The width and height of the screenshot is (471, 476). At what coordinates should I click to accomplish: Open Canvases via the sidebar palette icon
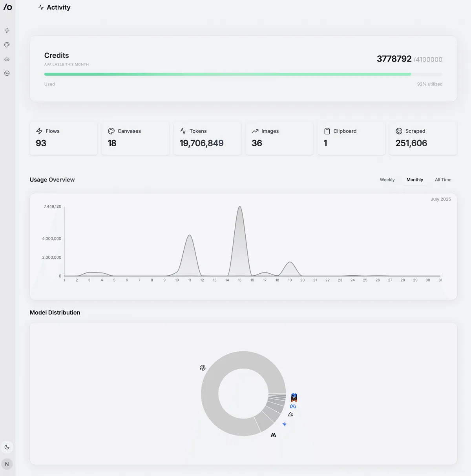click(7, 45)
